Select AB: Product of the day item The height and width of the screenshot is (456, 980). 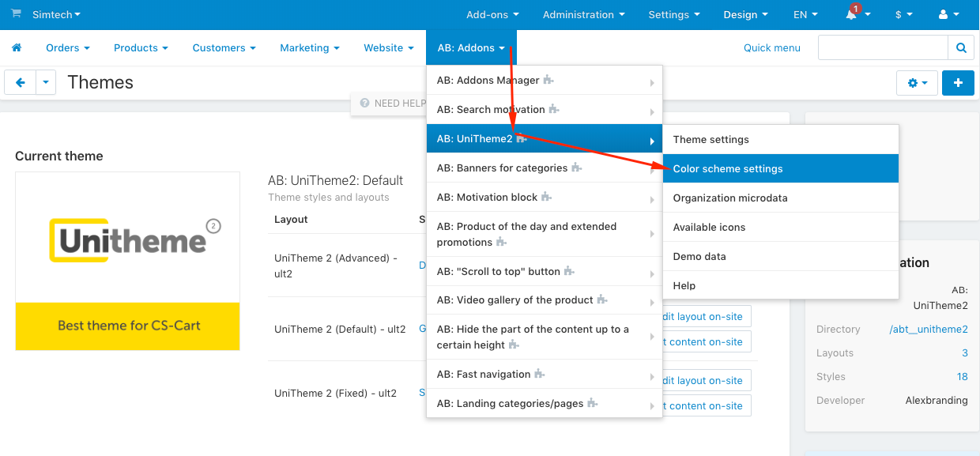pyautogui.click(x=545, y=234)
